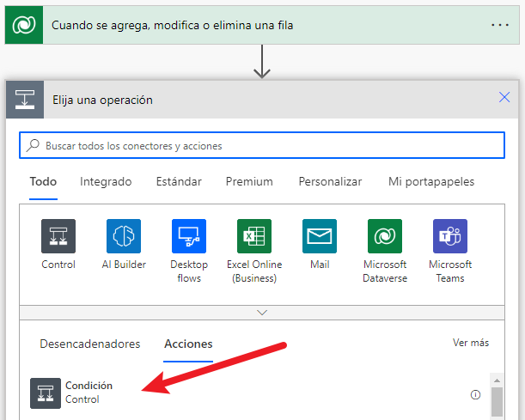Click the Dataverse trigger icon in the header
The image size is (525, 420).
(x=24, y=25)
